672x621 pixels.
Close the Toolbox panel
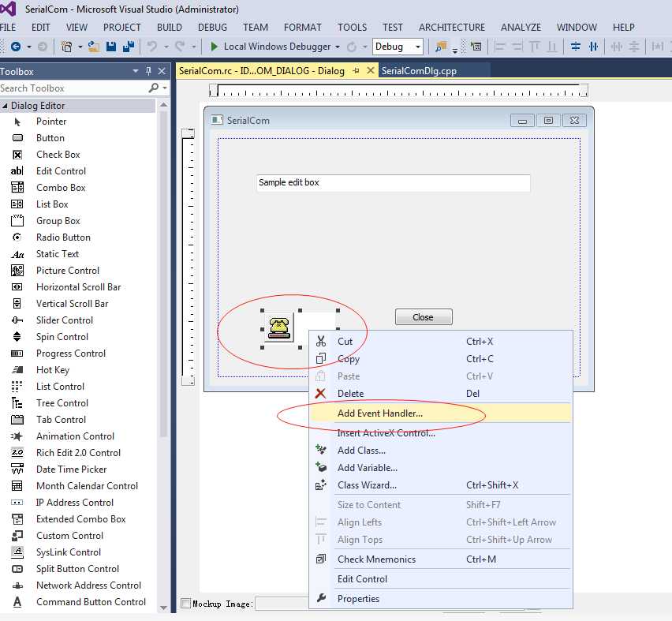[x=162, y=71]
